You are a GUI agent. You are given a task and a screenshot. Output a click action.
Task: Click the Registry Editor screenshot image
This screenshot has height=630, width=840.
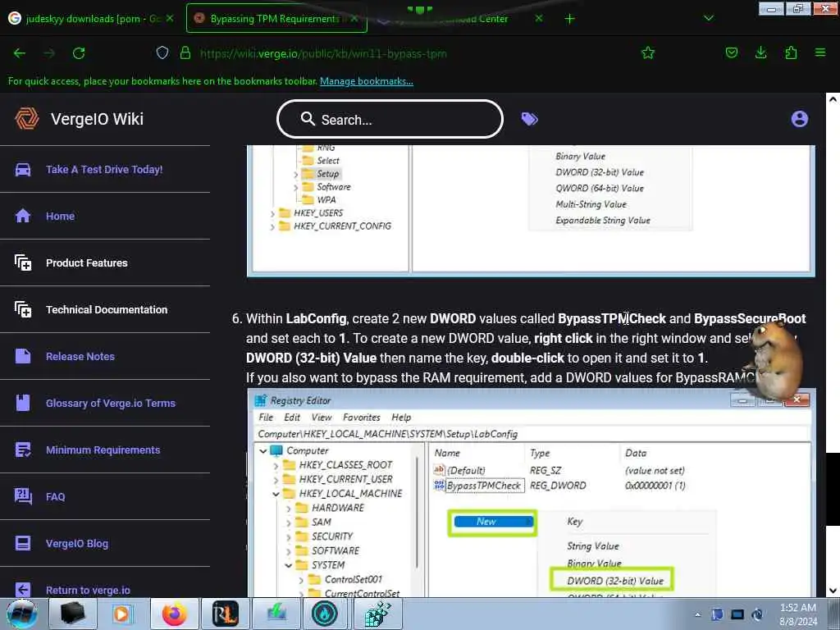pyautogui.click(x=532, y=493)
